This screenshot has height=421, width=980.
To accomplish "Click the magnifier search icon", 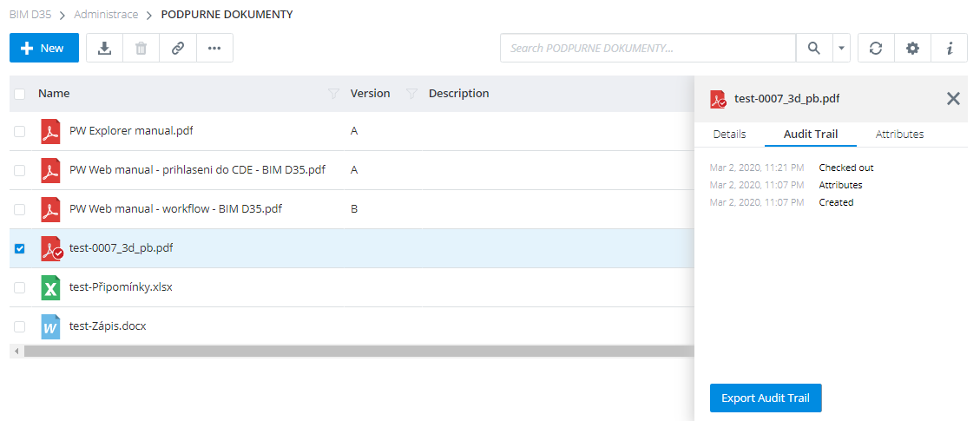I will click(x=813, y=49).
